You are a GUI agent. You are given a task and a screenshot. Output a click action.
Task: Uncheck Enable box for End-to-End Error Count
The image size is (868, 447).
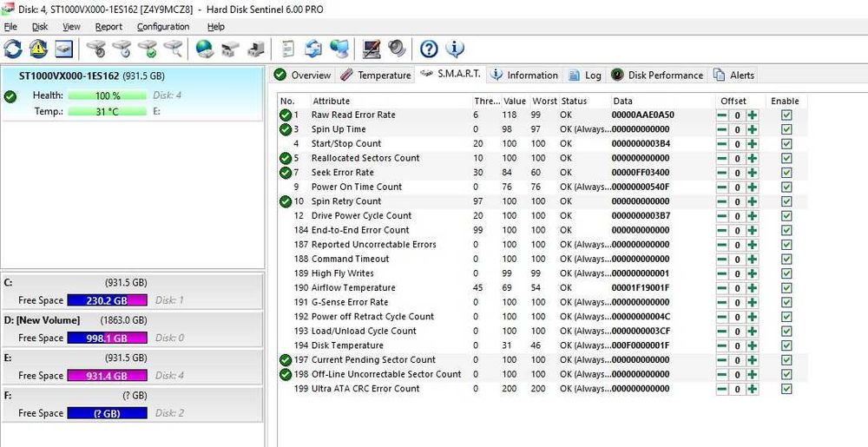[786, 230]
